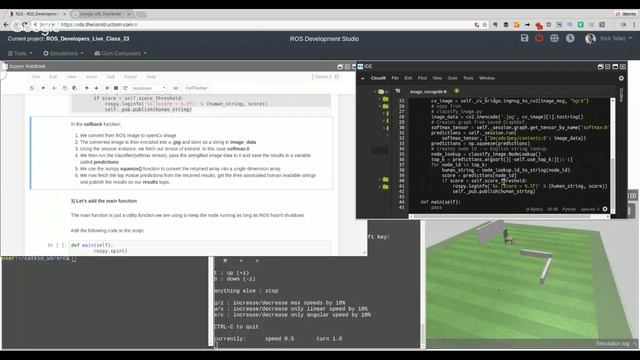The width and height of the screenshot is (640, 360).
Task: Open the Markdown cell type dropdown
Action: 149,88
